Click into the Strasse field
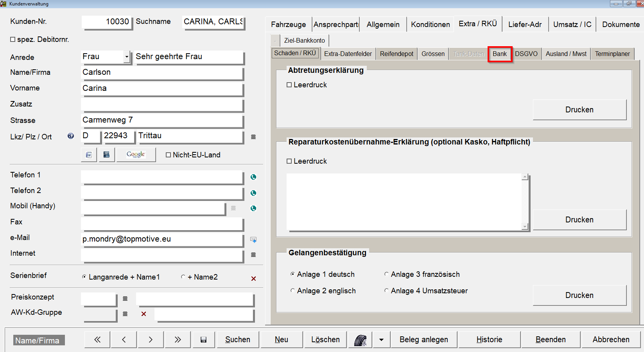 tap(162, 121)
